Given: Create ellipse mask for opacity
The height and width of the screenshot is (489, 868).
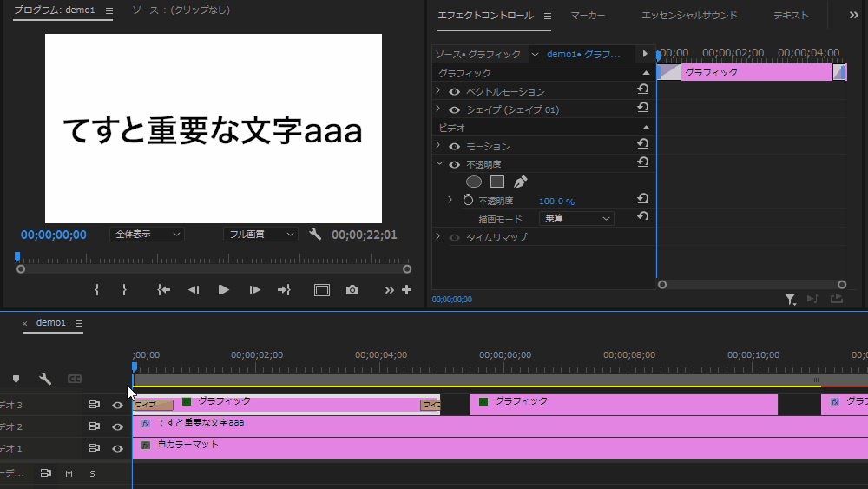Looking at the screenshot, I should (474, 182).
